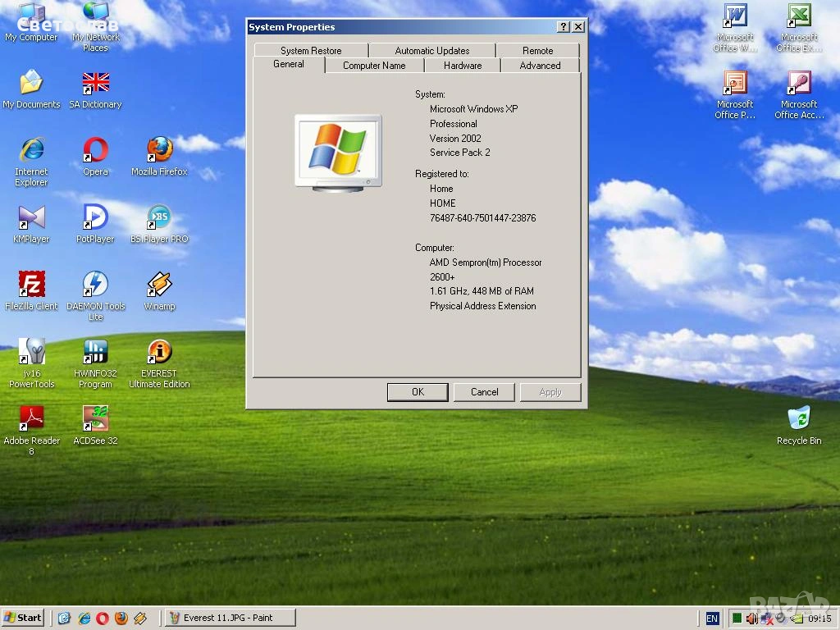
Task: Switch to the System Restore tab
Action: click(x=311, y=51)
